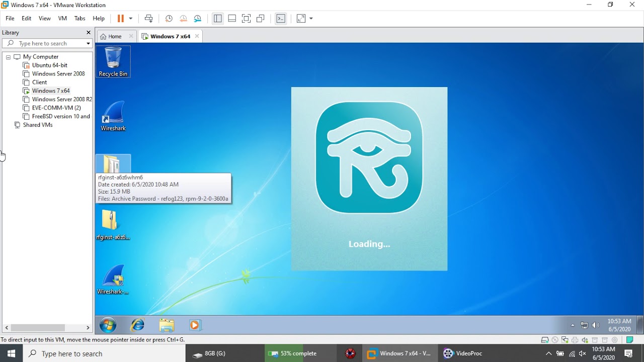Open the File menu
The image size is (644, 362).
(x=10, y=19)
